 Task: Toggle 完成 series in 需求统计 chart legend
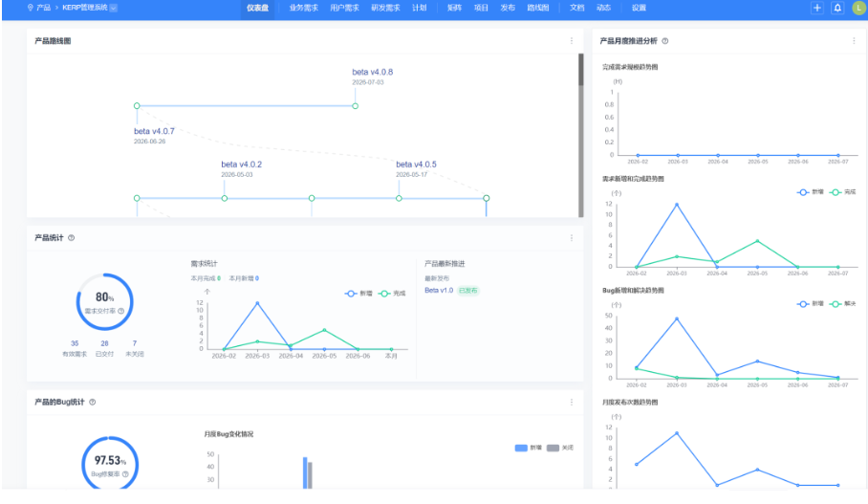[x=392, y=294]
